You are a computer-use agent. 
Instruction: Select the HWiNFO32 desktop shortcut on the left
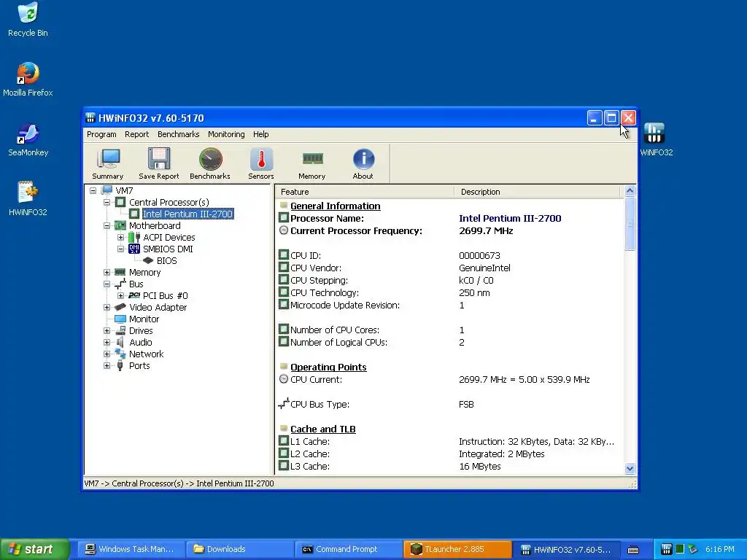pyautogui.click(x=28, y=199)
